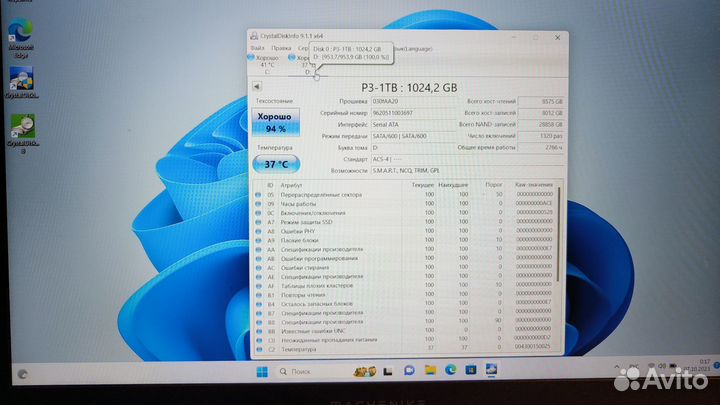The image size is (720, 405).
Task: Select the Перераспределённые сектора attribute row
Action: click(x=404, y=195)
